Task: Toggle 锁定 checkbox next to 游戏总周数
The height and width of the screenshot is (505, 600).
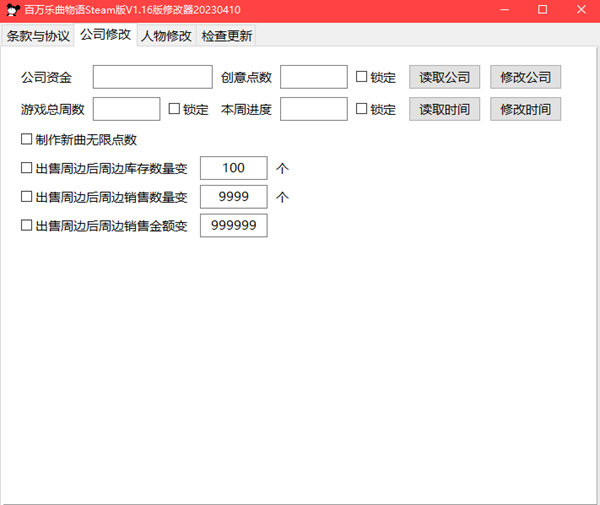Action: (175, 109)
